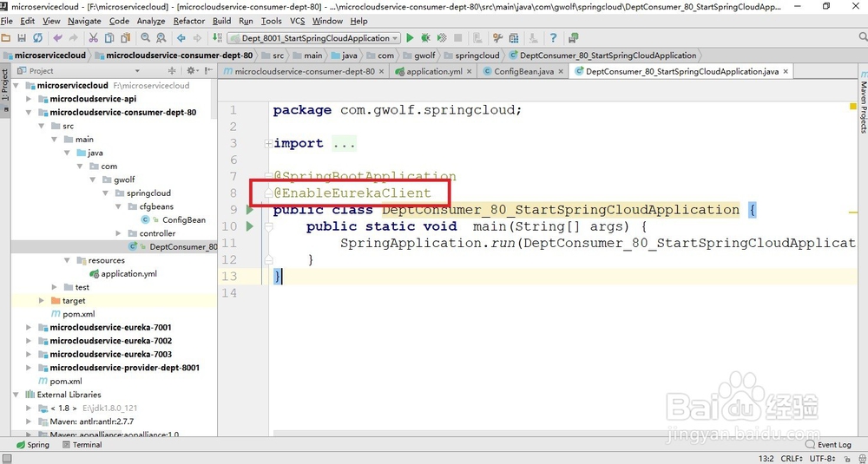Viewport: 868px width, 464px height.
Task: Collapse External Libraries node
Action: [16, 395]
